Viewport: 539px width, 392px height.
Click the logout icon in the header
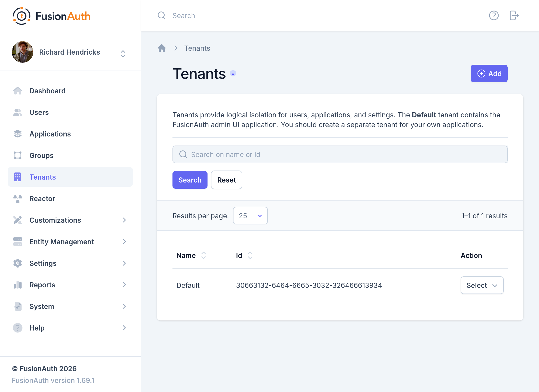tap(514, 16)
